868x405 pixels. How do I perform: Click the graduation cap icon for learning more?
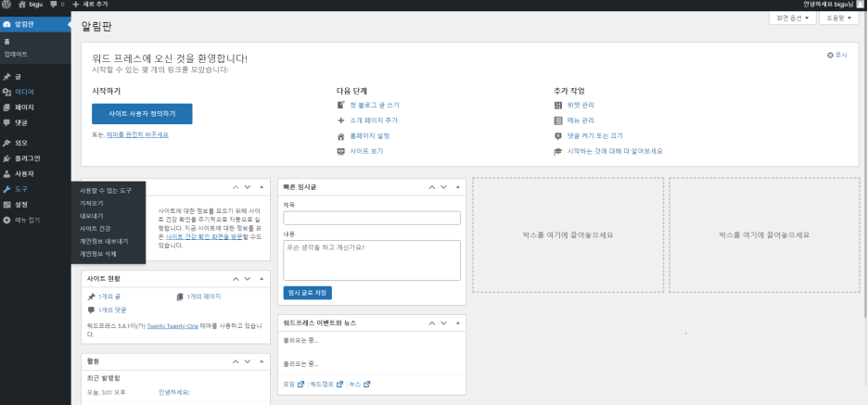[558, 151]
